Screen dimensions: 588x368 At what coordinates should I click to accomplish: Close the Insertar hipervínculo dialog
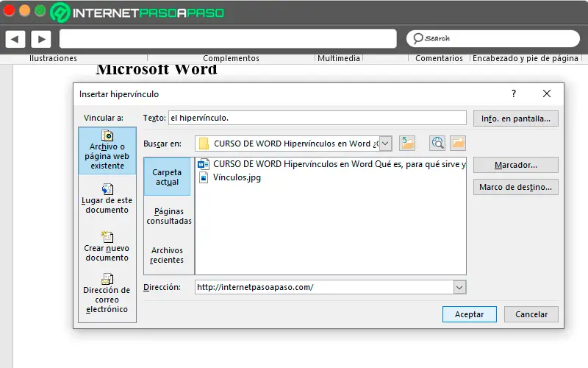(547, 93)
